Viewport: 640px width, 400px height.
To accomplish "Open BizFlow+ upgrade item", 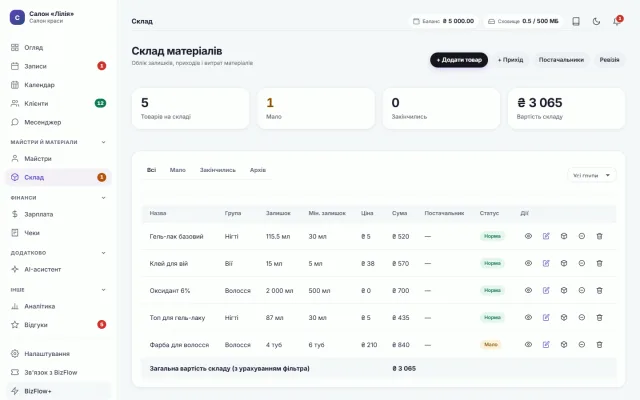I will pos(58,391).
